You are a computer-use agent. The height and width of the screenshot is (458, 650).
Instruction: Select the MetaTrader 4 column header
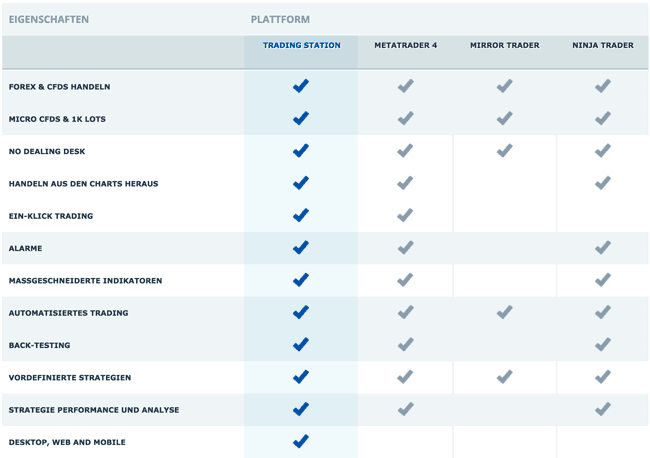405,45
